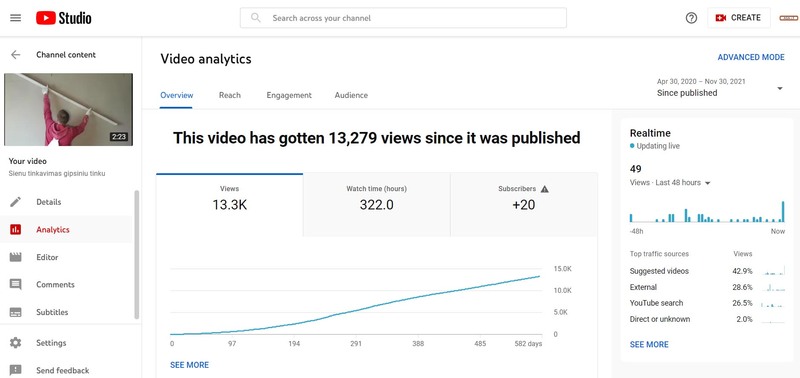Image resolution: width=800 pixels, height=378 pixels.
Task: Switch to the Reach tab
Action: (x=230, y=95)
